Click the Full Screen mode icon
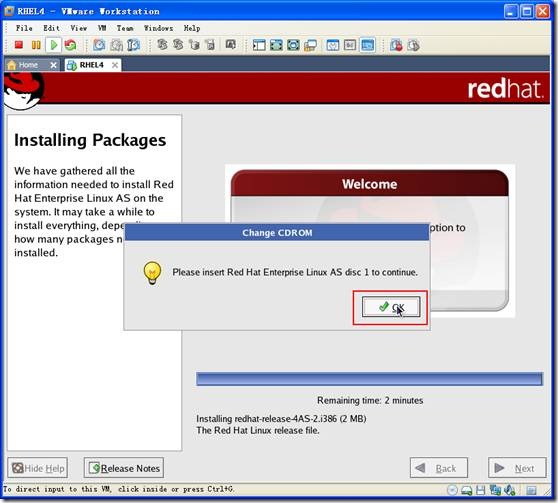Screen dimensions: 558x503 point(276,45)
